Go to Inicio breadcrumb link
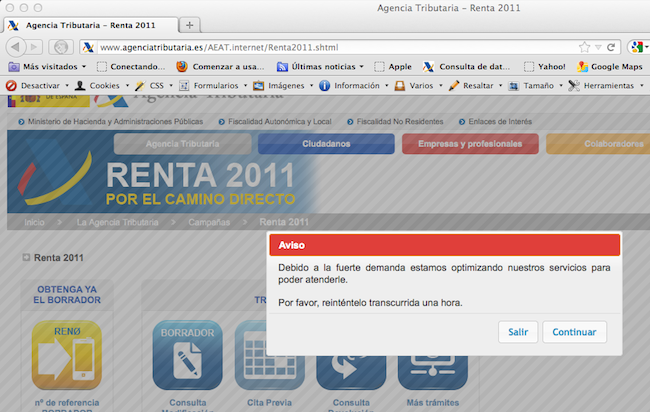 34,222
